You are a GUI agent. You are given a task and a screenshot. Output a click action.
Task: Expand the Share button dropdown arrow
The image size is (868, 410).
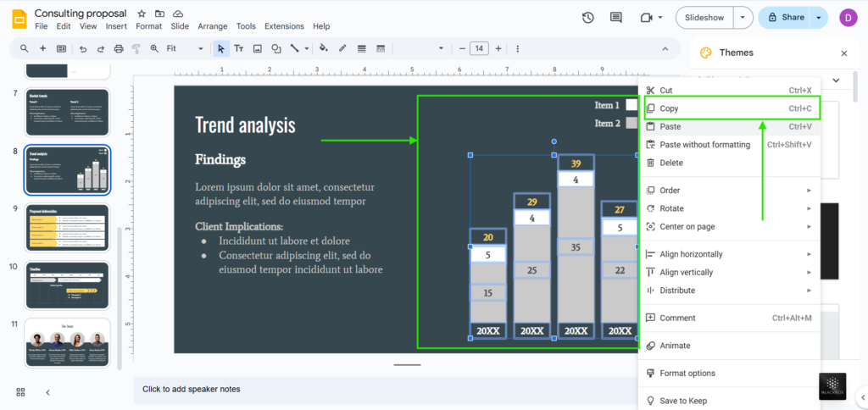818,17
